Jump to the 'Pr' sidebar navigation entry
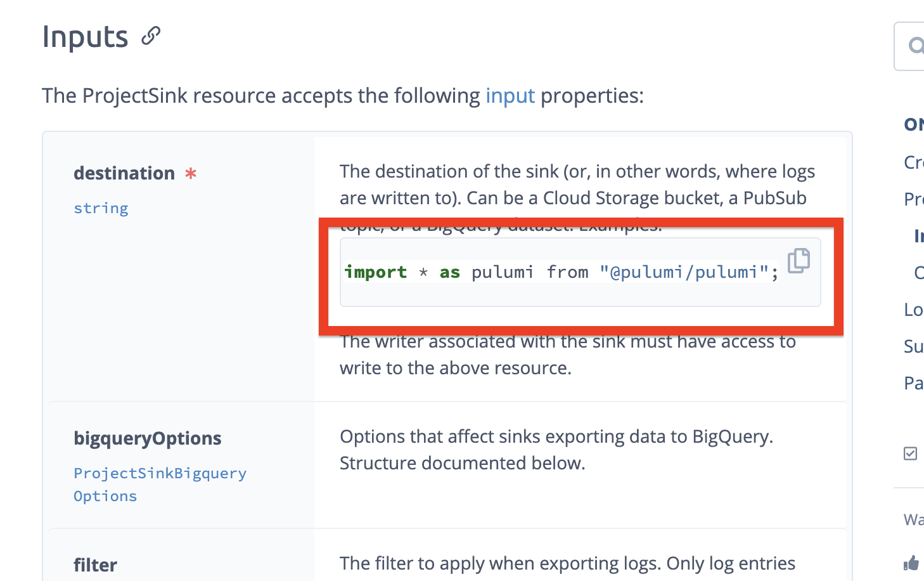 (x=914, y=199)
